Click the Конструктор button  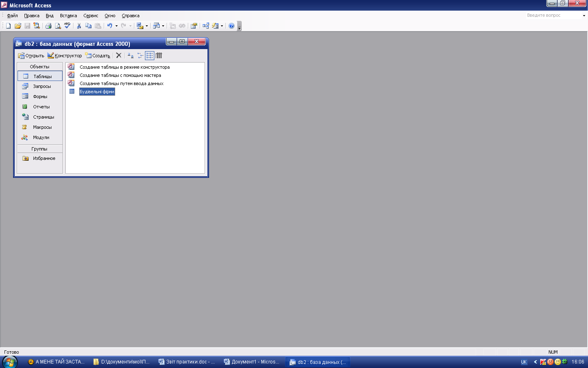(x=65, y=56)
